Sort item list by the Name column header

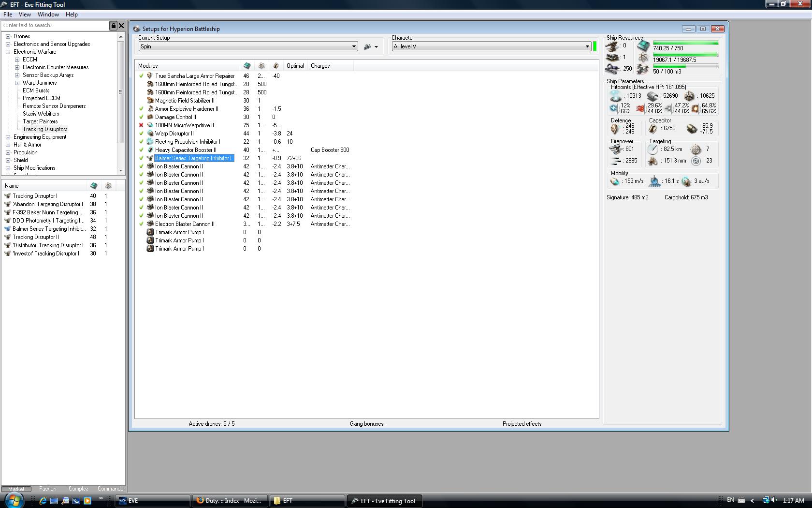pyautogui.click(x=44, y=186)
